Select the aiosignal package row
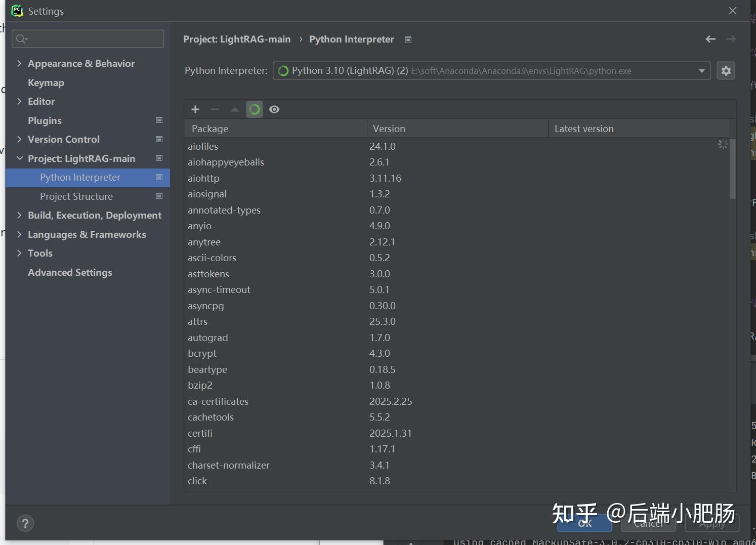The height and width of the screenshot is (545, 756). coord(457,194)
